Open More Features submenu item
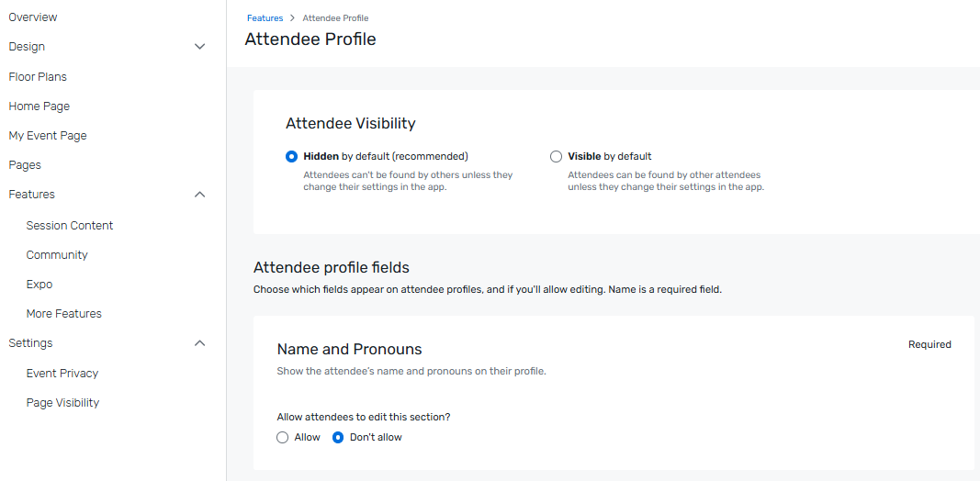Screen dimensions: 980x481 click(x=64, y=314)
